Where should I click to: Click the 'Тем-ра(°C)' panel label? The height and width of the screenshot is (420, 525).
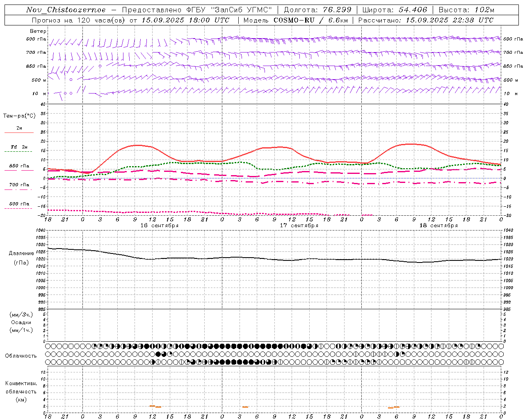pyautogui.click(x=19, y=116)
